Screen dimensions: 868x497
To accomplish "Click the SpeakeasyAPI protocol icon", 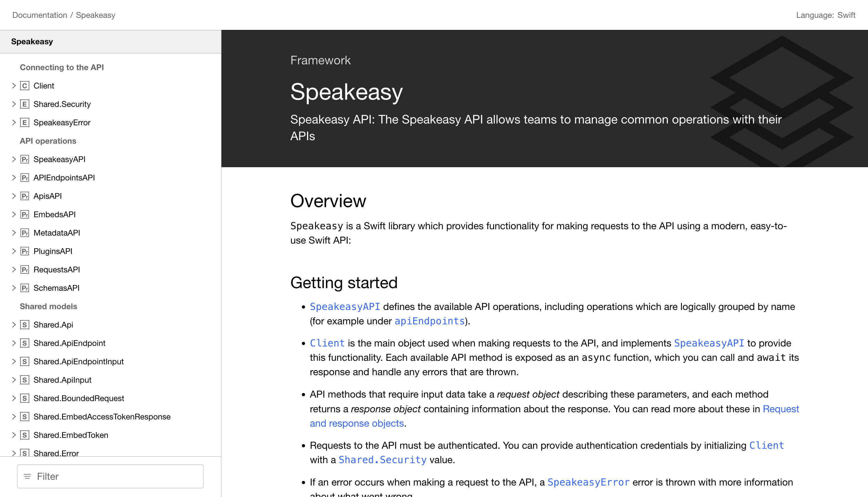I will coord(25,159).
